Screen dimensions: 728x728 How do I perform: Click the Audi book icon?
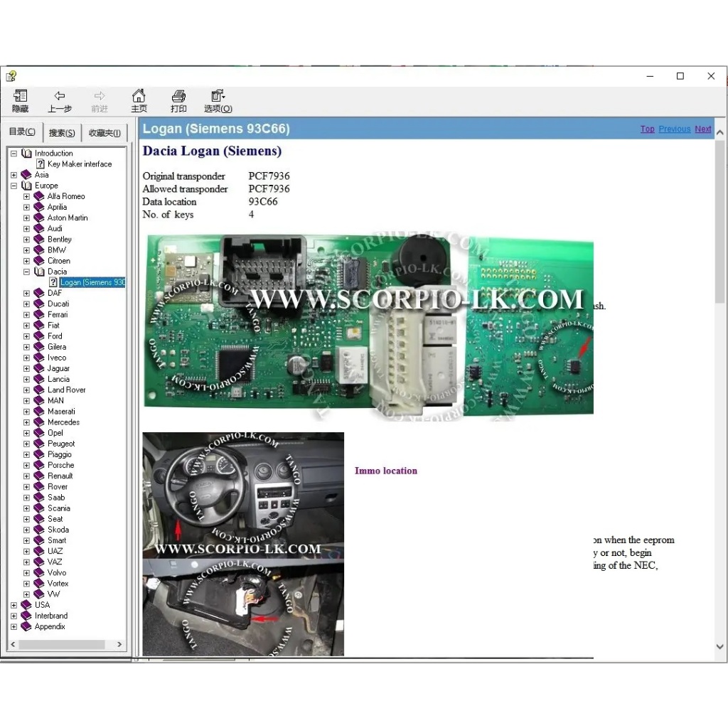40,228
